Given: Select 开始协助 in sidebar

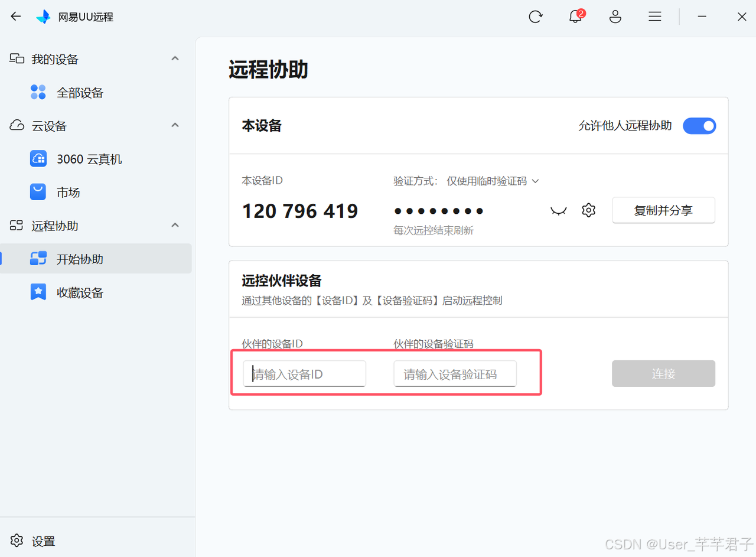Looking at the screenshot, I should [x=96, y=259].
